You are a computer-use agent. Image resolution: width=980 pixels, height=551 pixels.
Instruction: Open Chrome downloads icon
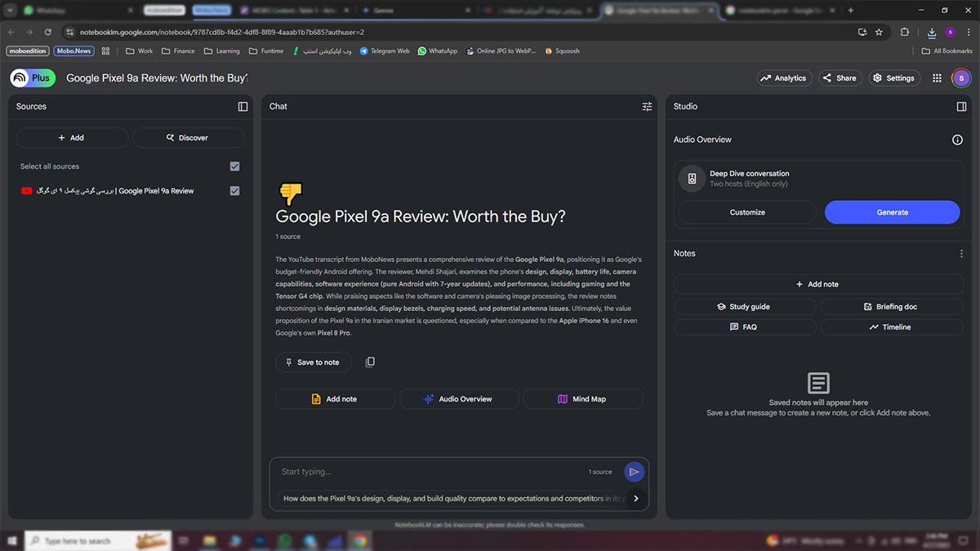coord(932,32)
